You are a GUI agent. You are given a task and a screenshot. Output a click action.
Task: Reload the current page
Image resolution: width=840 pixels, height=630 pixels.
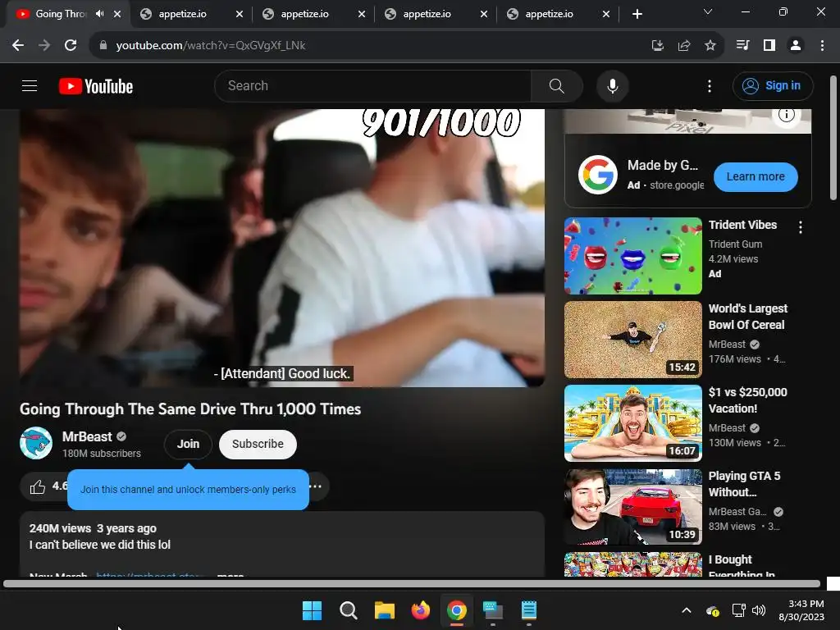(x=71, y=45)
